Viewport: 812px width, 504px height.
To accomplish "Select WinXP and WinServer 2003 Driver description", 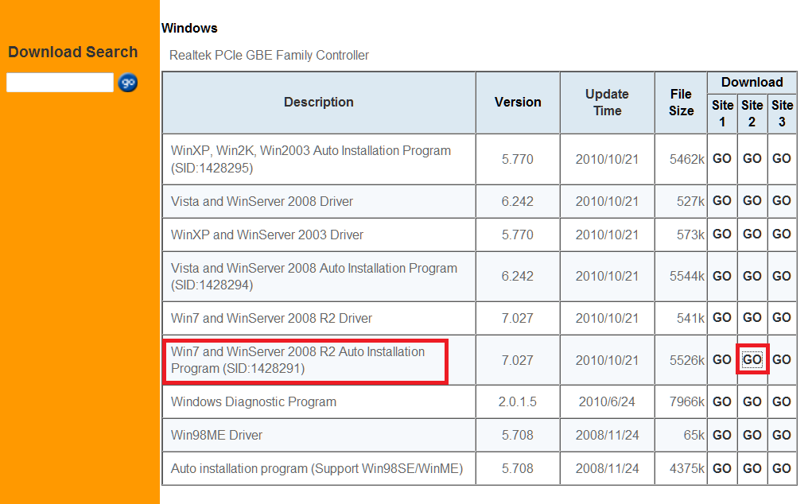I will pyautogui.click(x=266, y=235).
